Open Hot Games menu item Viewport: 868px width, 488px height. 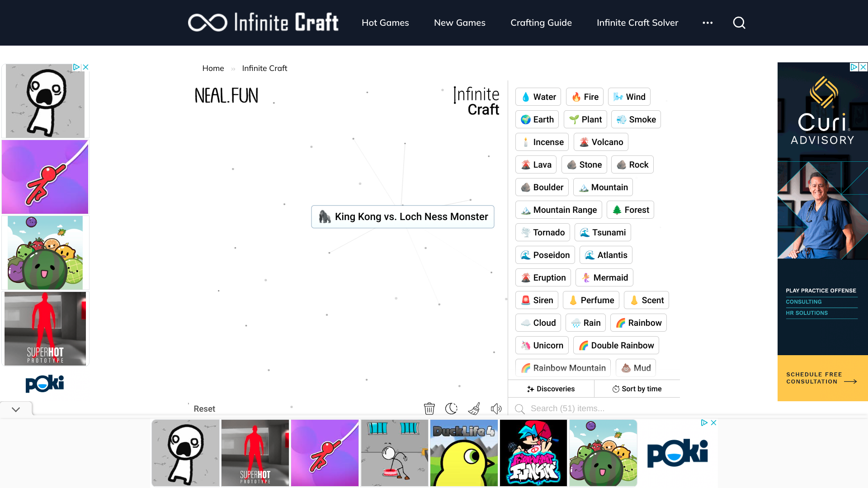point(385,23)
